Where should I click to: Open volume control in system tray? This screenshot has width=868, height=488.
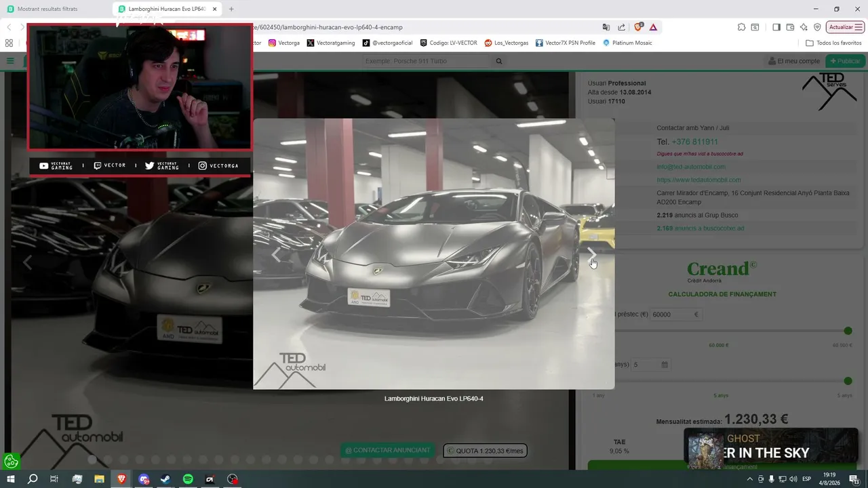[793, 479]
